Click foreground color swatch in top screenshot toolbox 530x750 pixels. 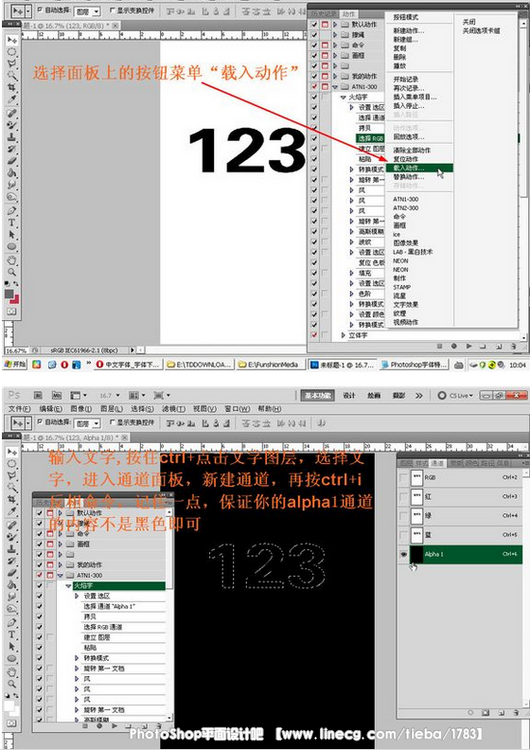click(x=9, y=294)
